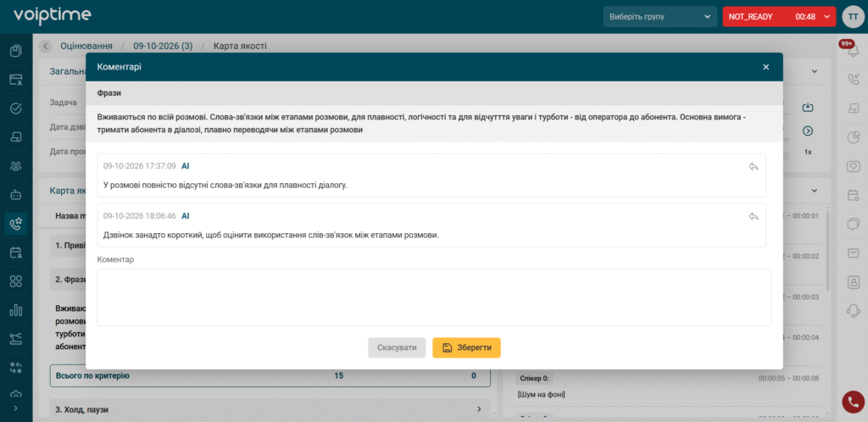The height and width of the screenshot is (422, 868).
Task: Open the calendar-with-person schedule icon in left sidebar
Action: (x=16, y=253)
